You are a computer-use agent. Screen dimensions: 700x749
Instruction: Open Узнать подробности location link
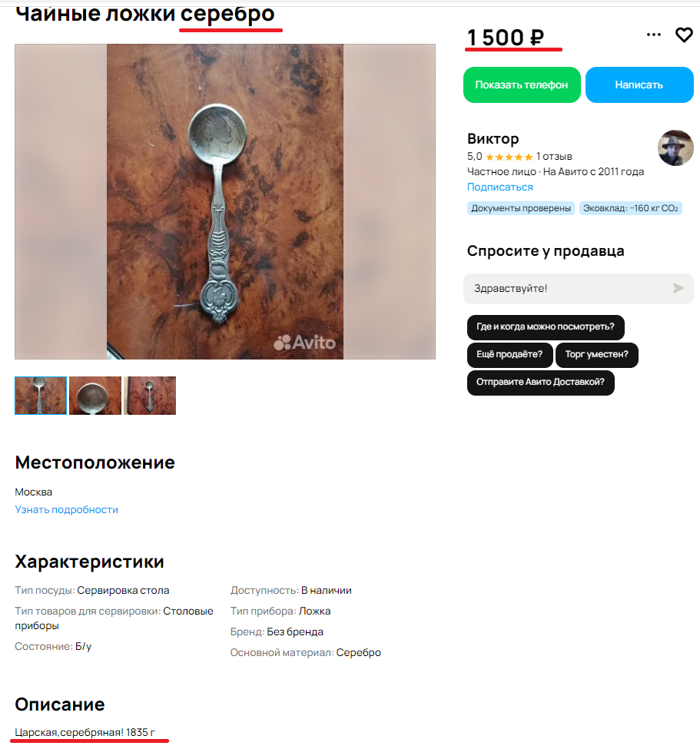(x=66, y=509)
